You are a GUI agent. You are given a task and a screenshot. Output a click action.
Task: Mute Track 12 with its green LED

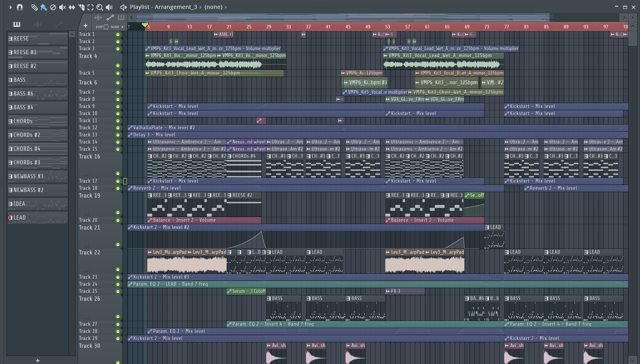tap(118, 128)
